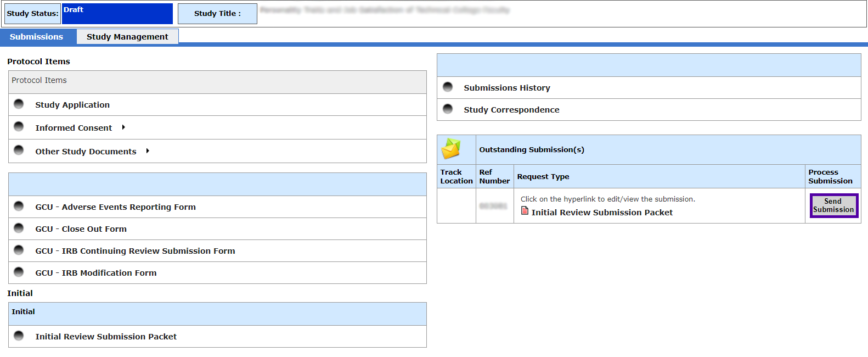Switch to the Submissions tab
This screenshot has width=868, height=357.
[36, 36]
